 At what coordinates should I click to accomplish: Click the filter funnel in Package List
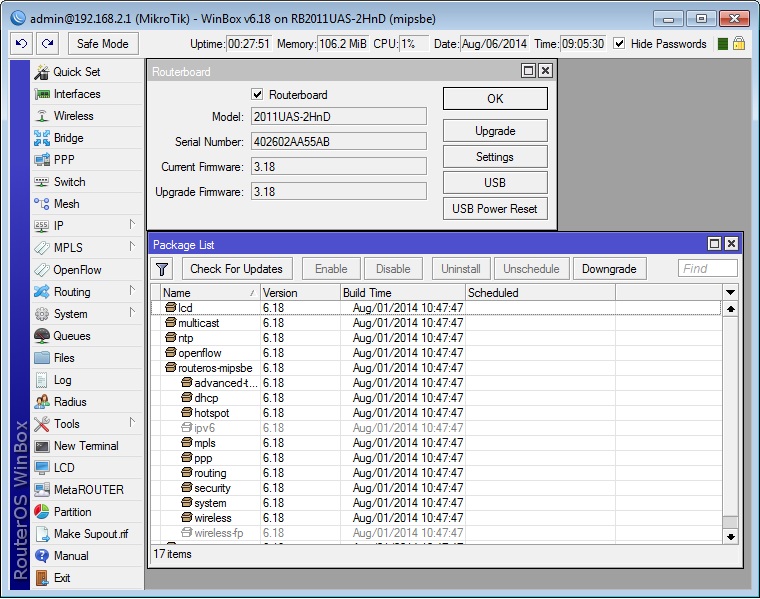coord(162,269)
